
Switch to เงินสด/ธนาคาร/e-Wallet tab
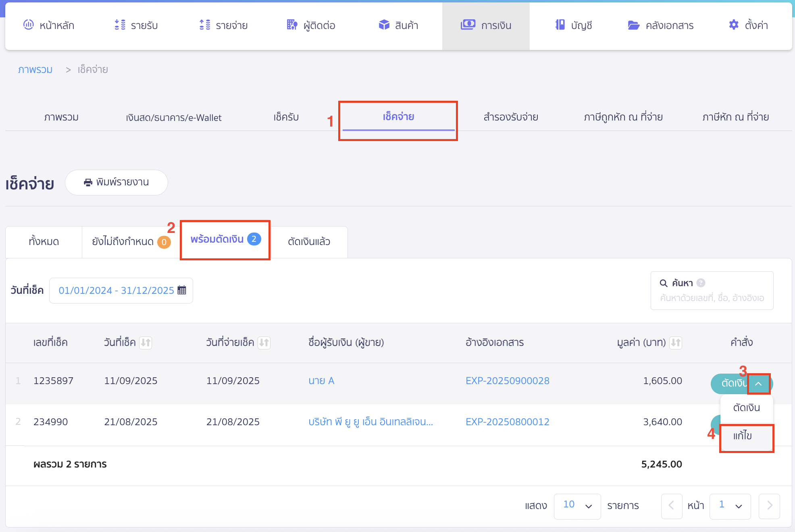coord(174,117)
